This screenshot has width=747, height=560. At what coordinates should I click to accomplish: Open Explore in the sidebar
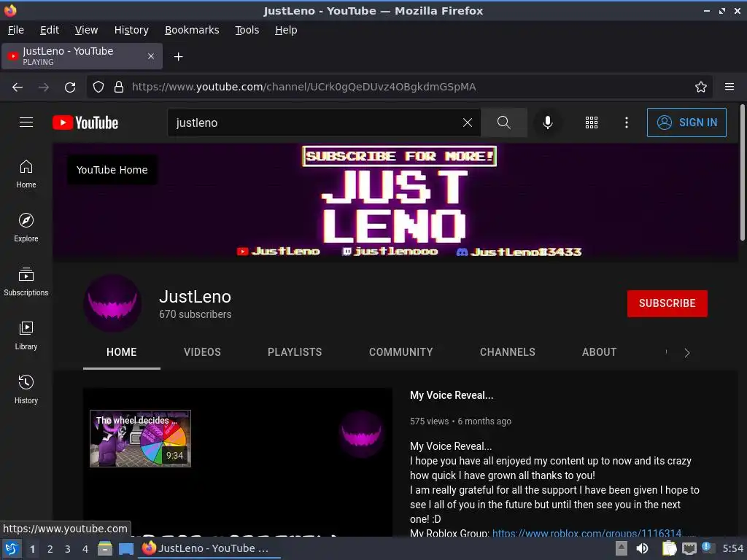(x=26, y=227)
